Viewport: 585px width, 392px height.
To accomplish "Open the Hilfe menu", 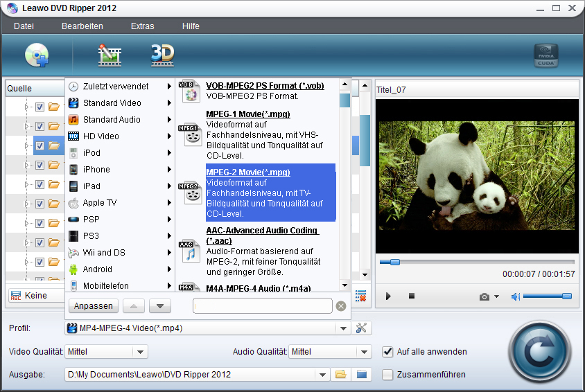I will point(191,26).
